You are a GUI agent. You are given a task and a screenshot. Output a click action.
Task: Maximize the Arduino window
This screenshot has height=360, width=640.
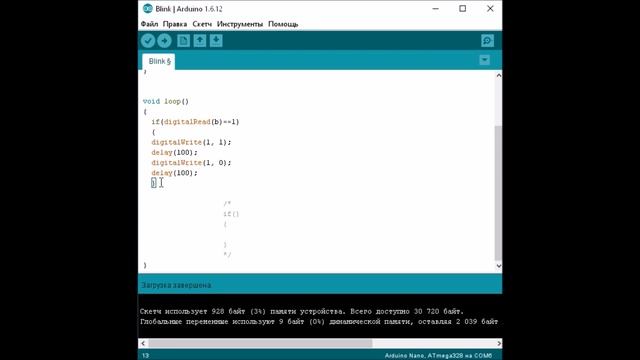tap(462, 9)
